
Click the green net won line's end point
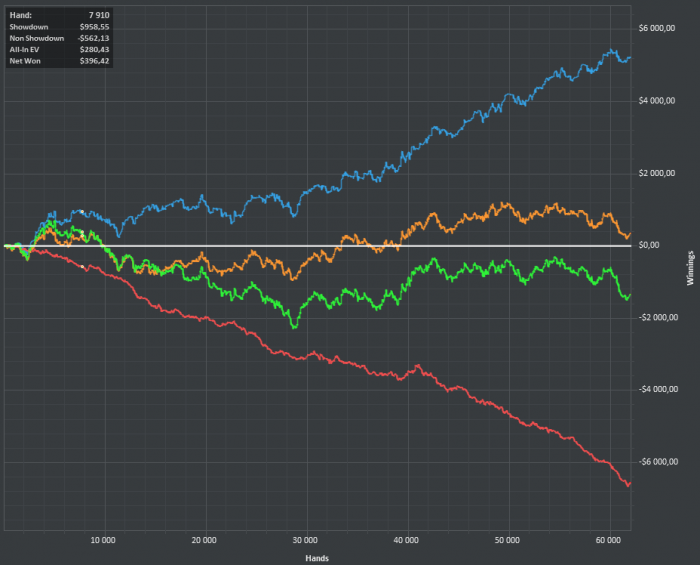[x=630, y=295]
